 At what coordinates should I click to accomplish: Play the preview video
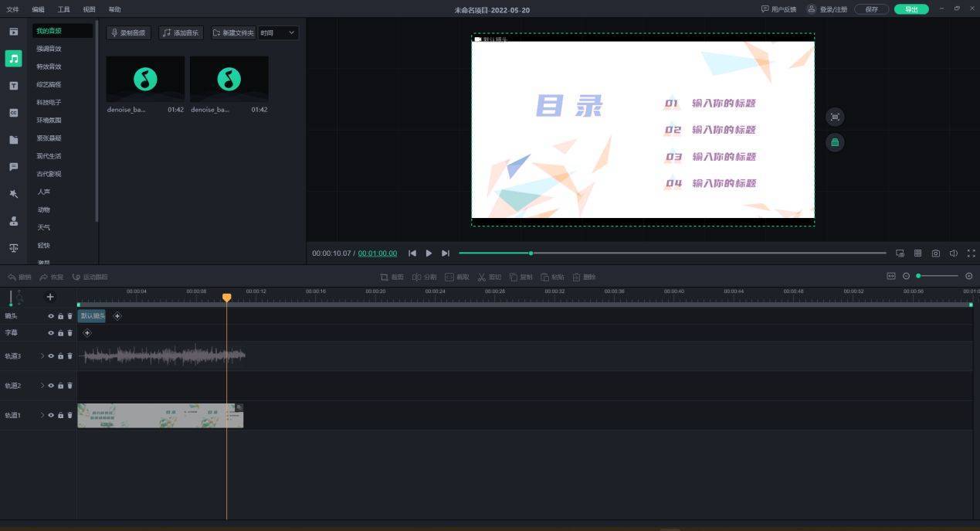coord(429,254)
